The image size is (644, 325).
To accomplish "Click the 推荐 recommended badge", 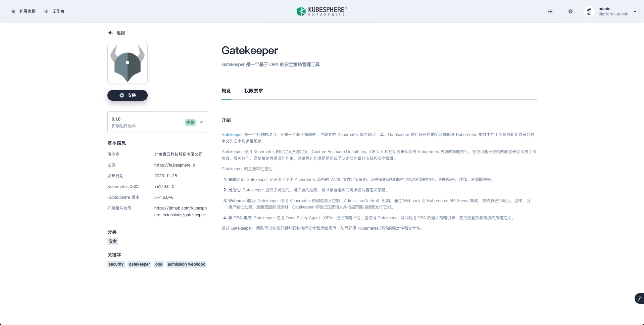I will point(190,123).
